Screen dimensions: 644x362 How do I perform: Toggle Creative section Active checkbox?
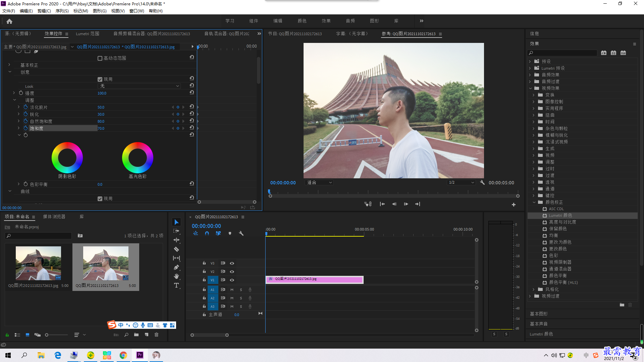point(100,79)
